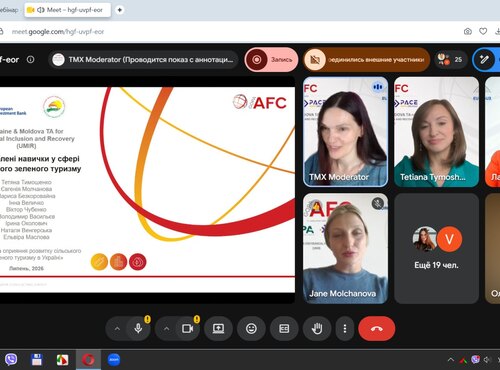Click the camera snapshot icon in address bar

(x=468, y=31)
